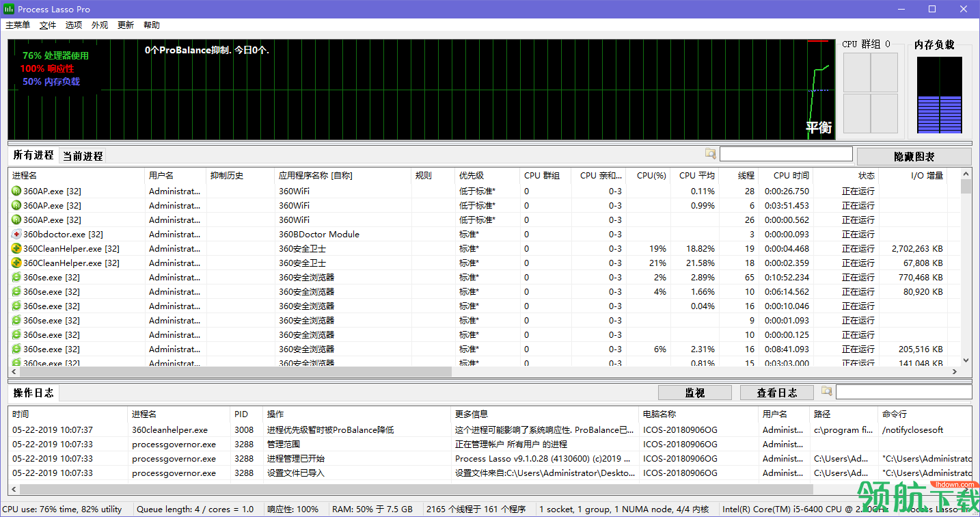Sort processes by the CPU 平均 column header
The image size is (980, 517).
695,176
